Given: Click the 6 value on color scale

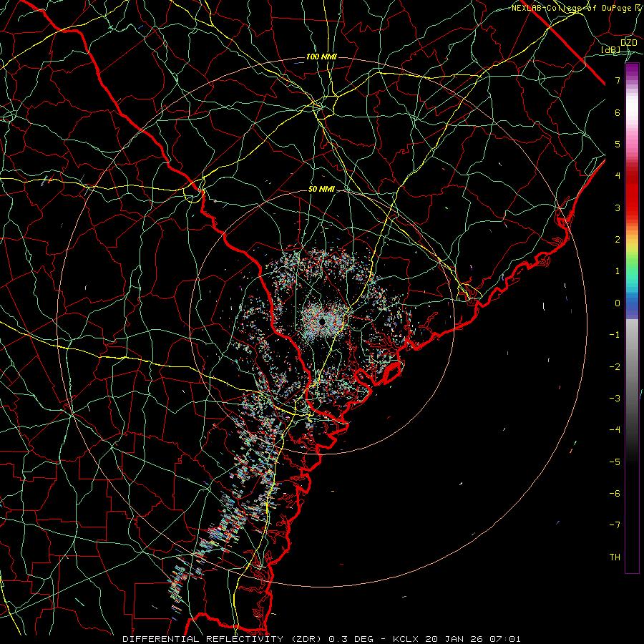Looking at the screenshot, I should 618,112.
